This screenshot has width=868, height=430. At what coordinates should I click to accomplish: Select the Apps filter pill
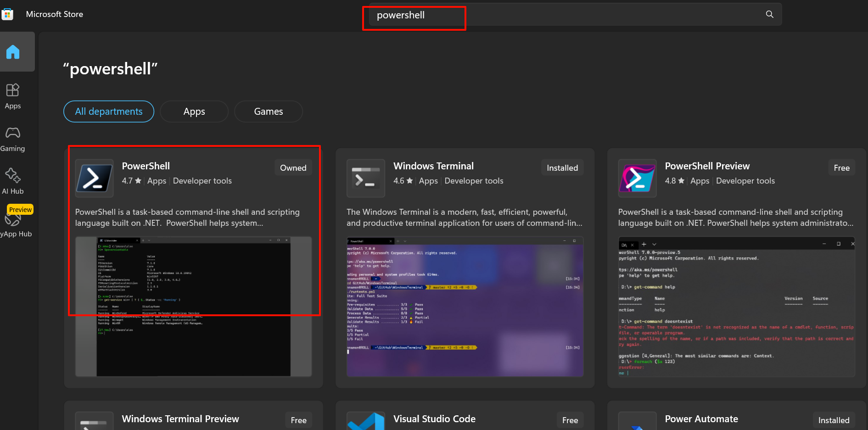pos(194,112)
